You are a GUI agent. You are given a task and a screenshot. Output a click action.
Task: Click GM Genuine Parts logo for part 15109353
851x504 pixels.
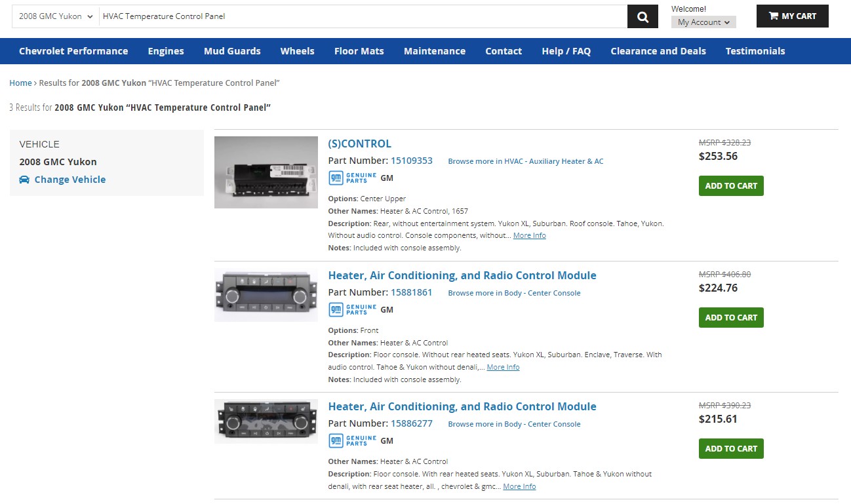click(x=353, y=178)
